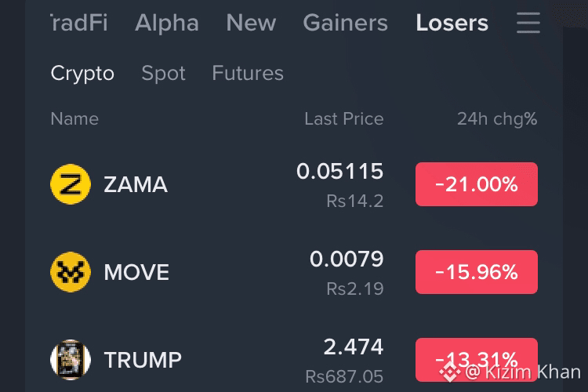Tap the ZAMA coin logo
The image size is (588, 392).
click(x=71, y=184)
